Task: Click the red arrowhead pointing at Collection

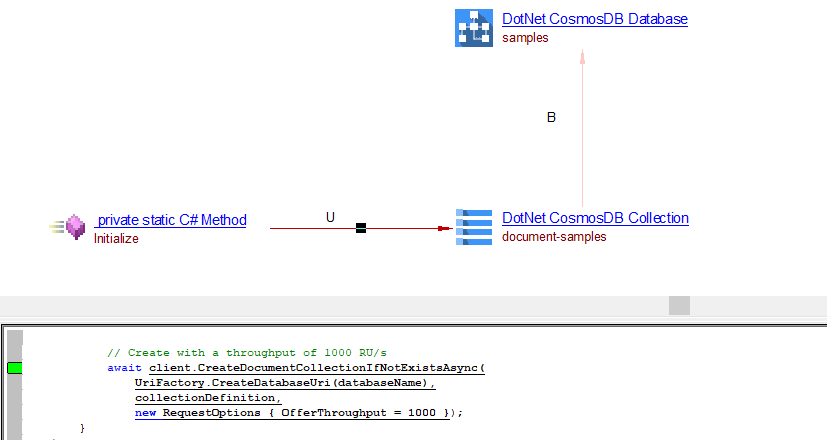Action: click(x=445, y=228)
